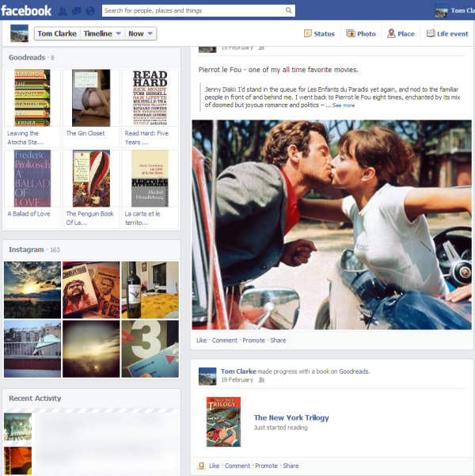Click 'The Penguin Book Of La...' title link
The height and width of the screenshot is (476, 475).
89,218
